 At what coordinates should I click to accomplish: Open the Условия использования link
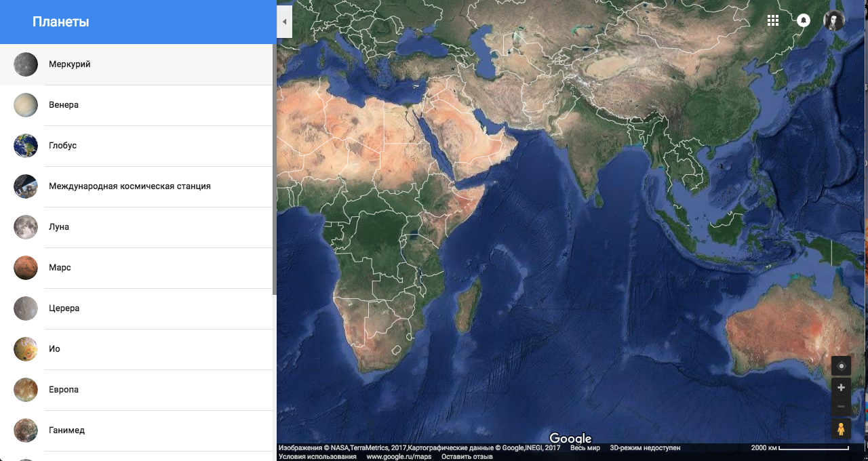click(317, 457)
